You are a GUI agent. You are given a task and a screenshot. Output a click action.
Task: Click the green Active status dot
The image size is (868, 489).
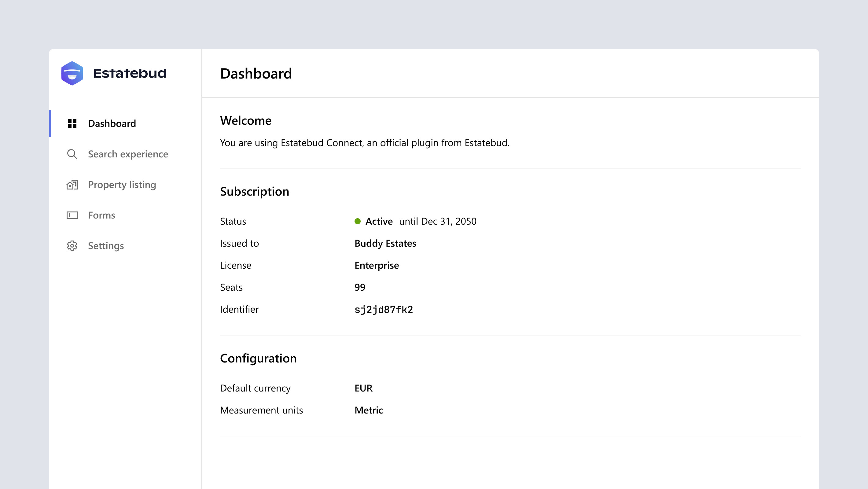click(x=358, y=221)
